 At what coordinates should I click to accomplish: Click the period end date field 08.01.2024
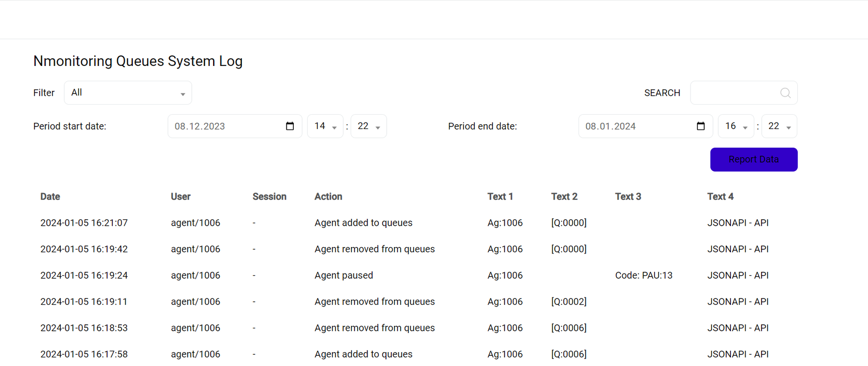[x=636, y=126]
